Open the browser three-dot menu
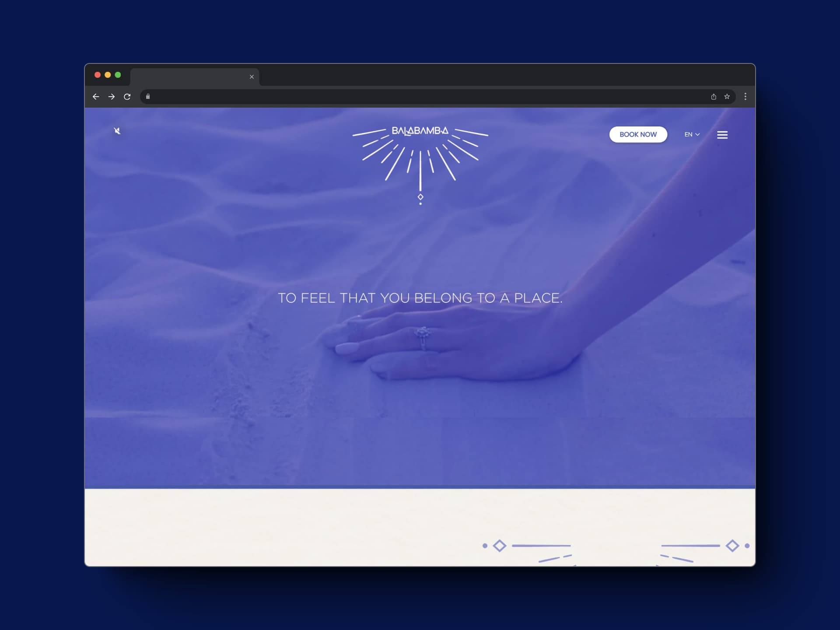Screen dimensions: 840x630 745,97
